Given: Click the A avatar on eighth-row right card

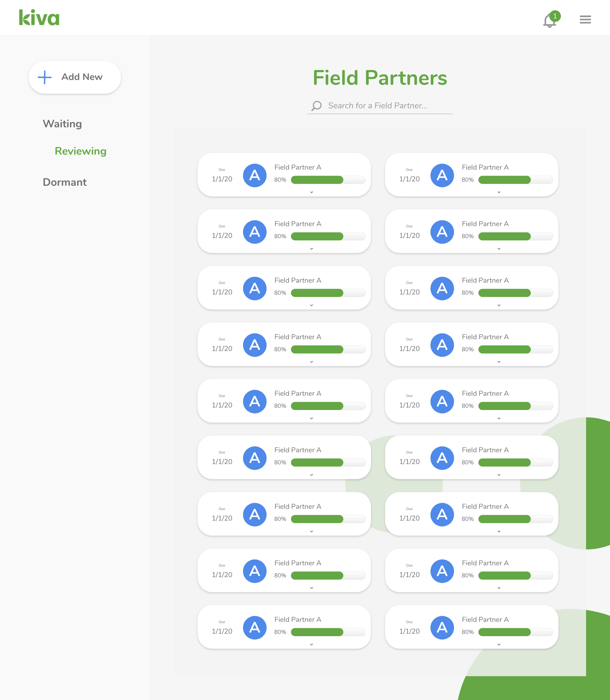Looking at the screenshot, I should (x=442, y=571).
